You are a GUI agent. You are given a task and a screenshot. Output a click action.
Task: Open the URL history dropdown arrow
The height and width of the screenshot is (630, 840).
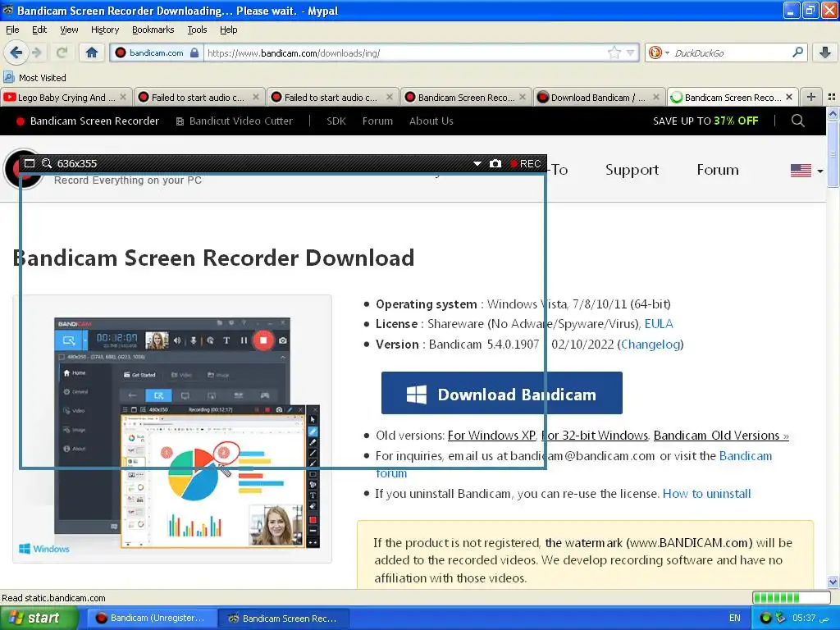[631, 52]
